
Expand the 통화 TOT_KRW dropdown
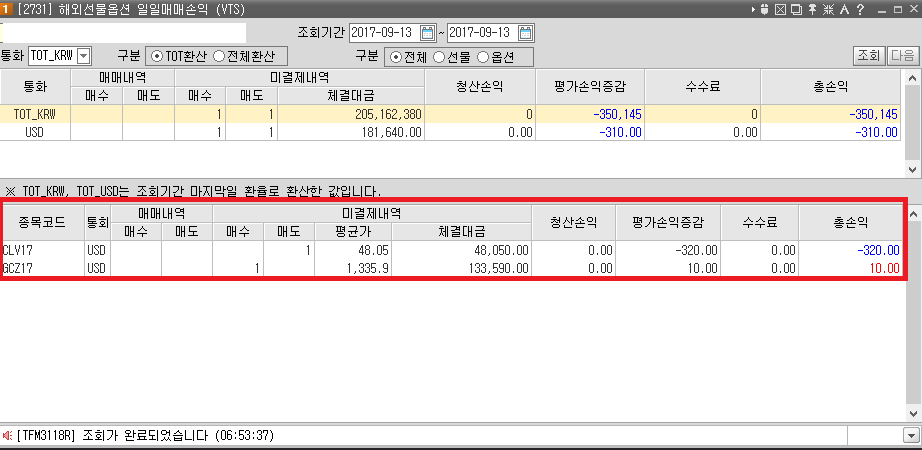coord(83,56)
